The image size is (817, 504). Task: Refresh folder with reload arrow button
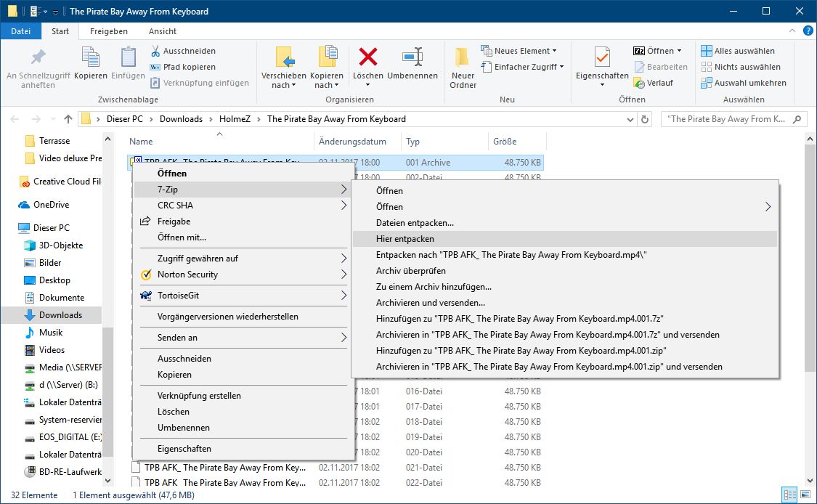coord(645,119)
